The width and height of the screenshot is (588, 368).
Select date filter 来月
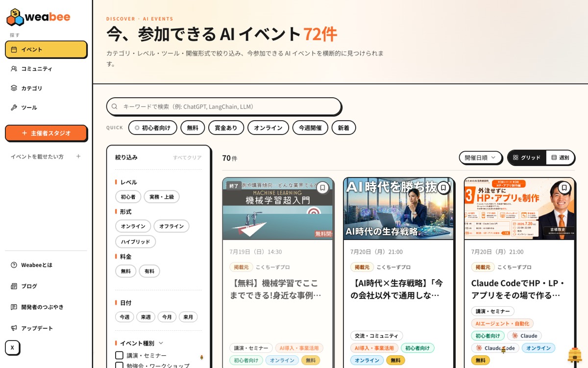coord(188,317)
